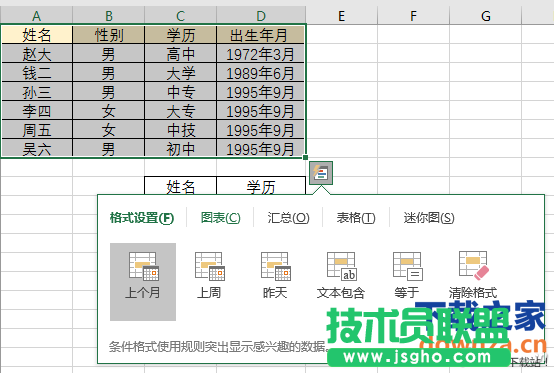
Task: Switch to the 表格(T) tab
Action: point(356,218)
